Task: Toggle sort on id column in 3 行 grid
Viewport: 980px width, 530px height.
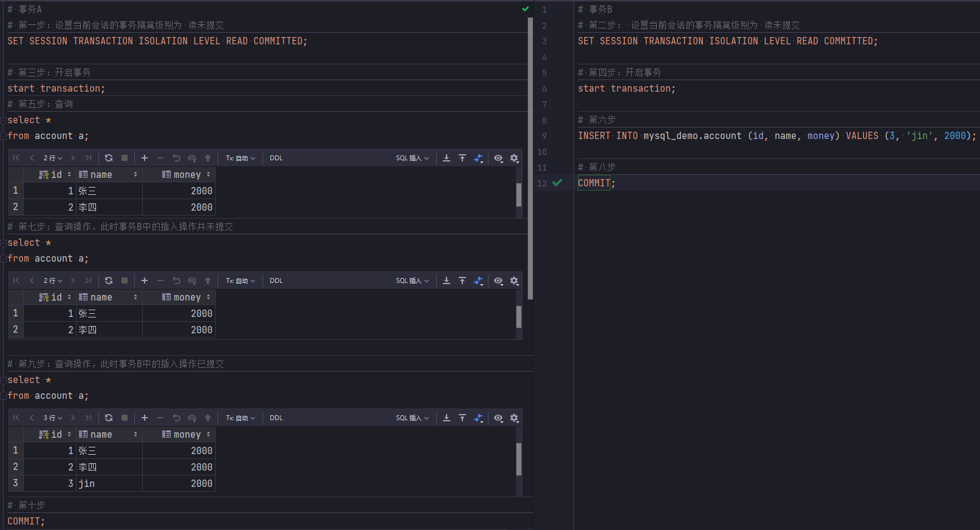Action: 69,435
